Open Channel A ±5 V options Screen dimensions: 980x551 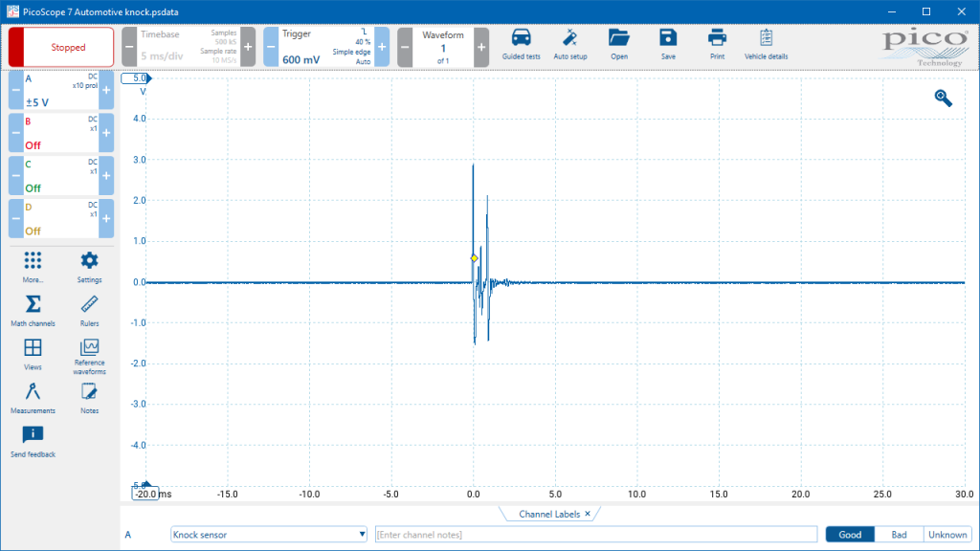[x=61, y=90]
